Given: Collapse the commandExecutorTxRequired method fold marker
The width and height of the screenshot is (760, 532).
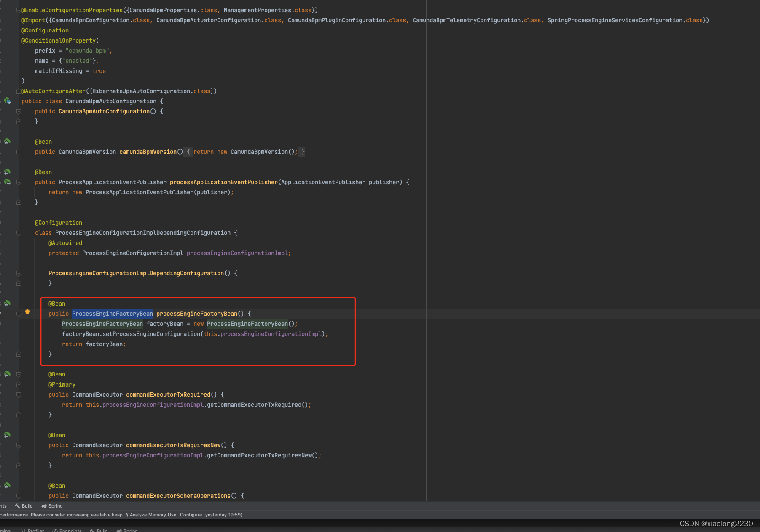Looking at the screenshot, I should (19, 395).
